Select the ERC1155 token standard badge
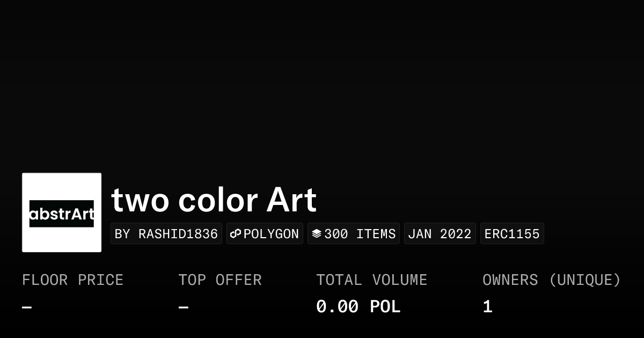The height and width of the screenshot is (338, 644). click(x=512, y=234)
